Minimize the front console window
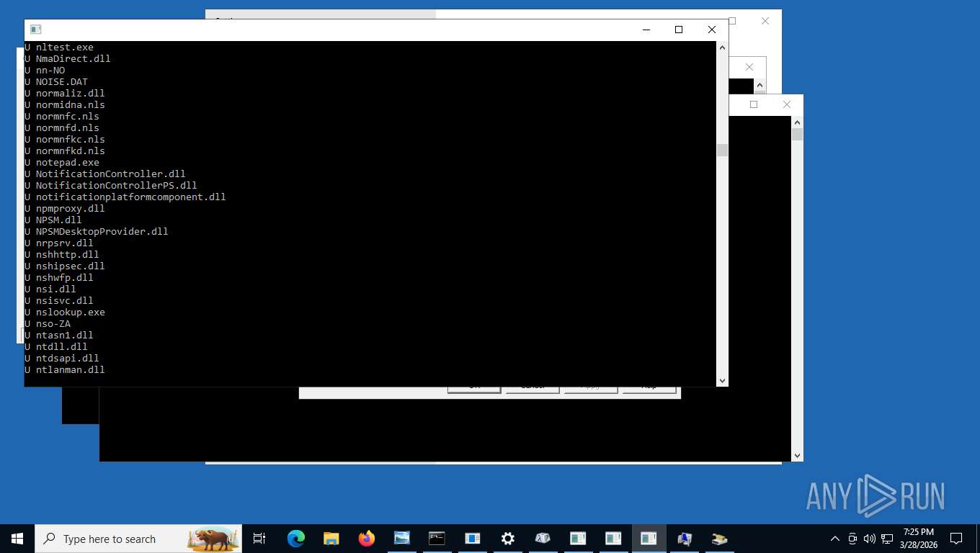Viewport: 980px width, 553px height. [x=646, y=30]
